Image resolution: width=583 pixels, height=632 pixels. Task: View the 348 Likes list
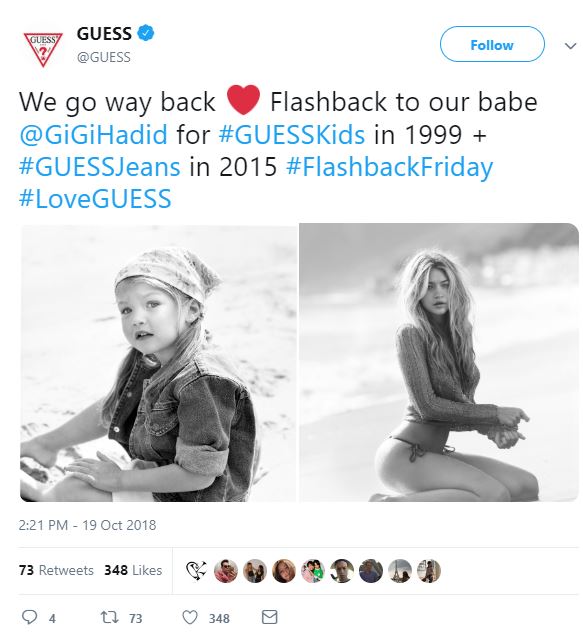coord(133,570)
